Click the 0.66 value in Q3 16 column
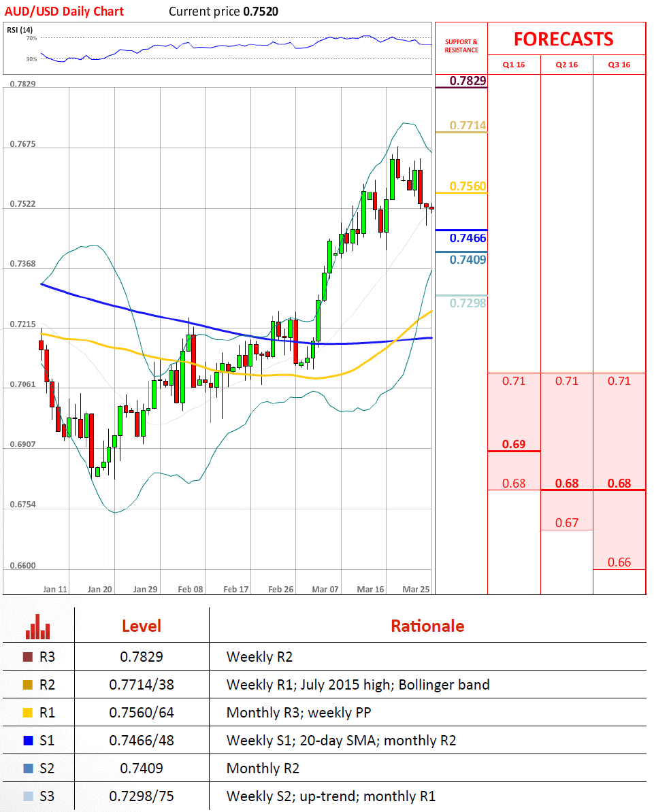 click(x=619, y=562)
